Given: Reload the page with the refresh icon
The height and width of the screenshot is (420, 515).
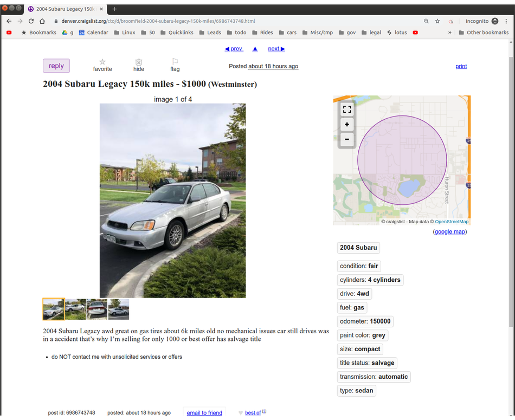Looking at the screenshot, I should 31,21.
